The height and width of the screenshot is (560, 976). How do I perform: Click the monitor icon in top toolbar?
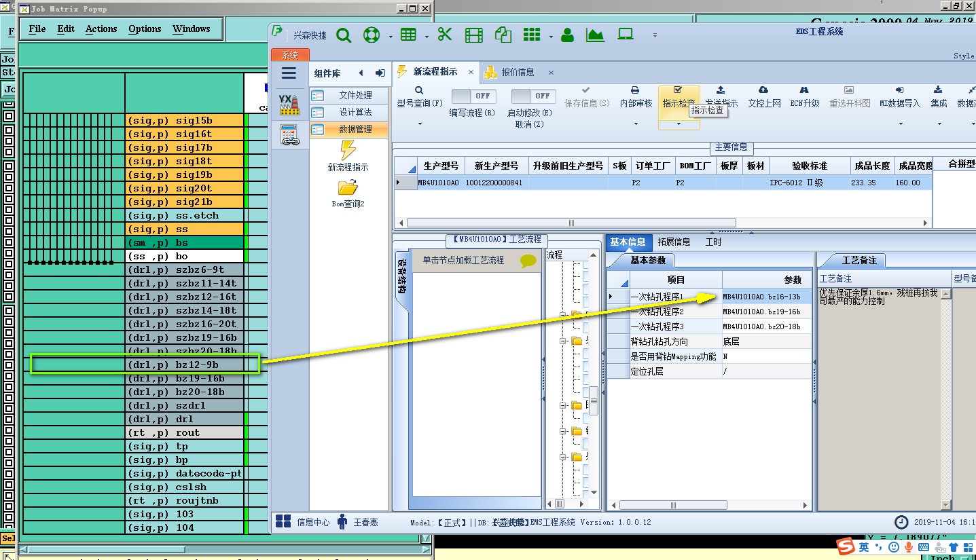[626, 35]
